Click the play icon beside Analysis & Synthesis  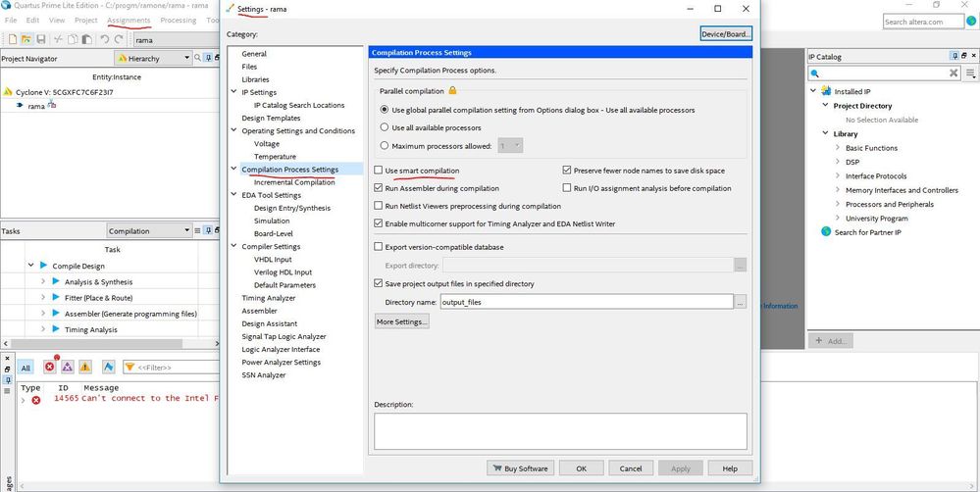click(56, 281)
